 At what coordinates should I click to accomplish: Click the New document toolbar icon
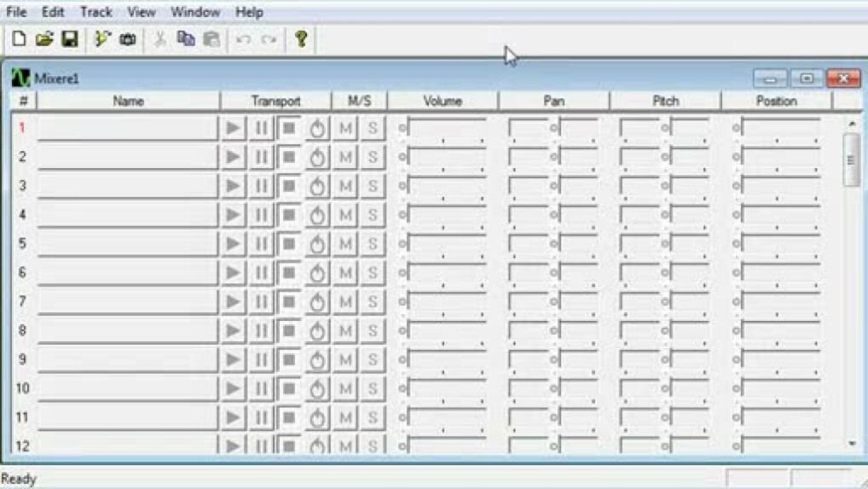(x=19, y=39)
